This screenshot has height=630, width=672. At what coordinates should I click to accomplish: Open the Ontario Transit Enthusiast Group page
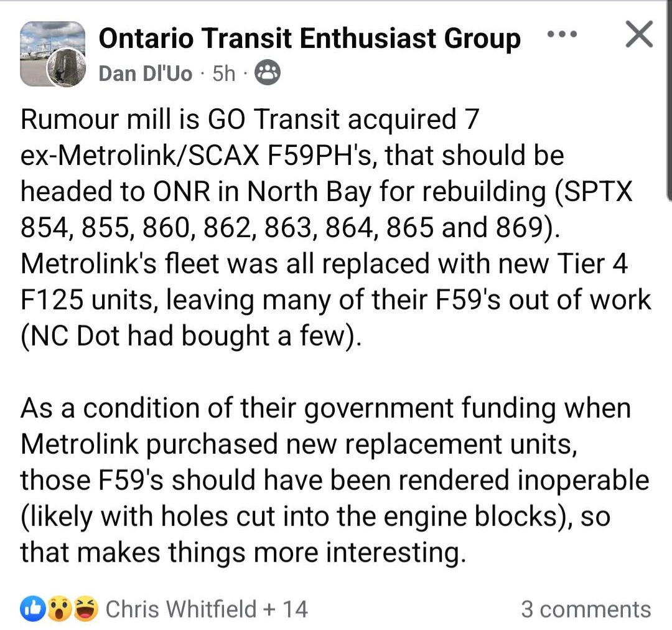tap(309, 39)
